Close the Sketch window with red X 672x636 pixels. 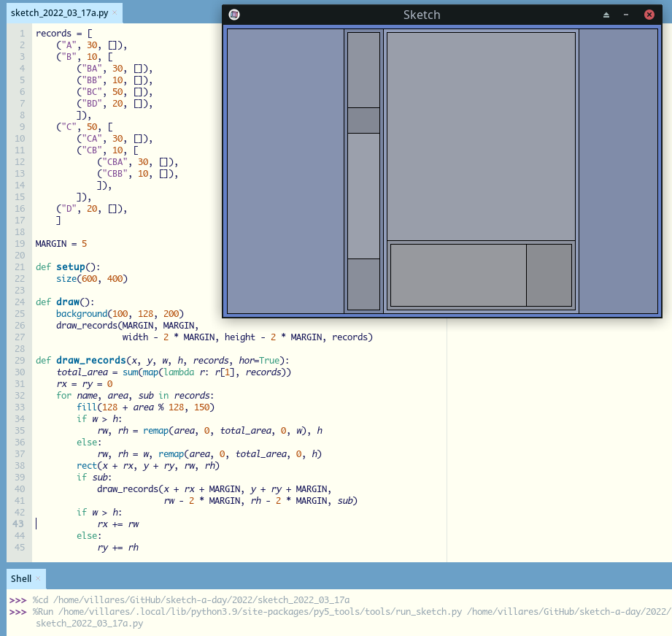tap(649, 15)
